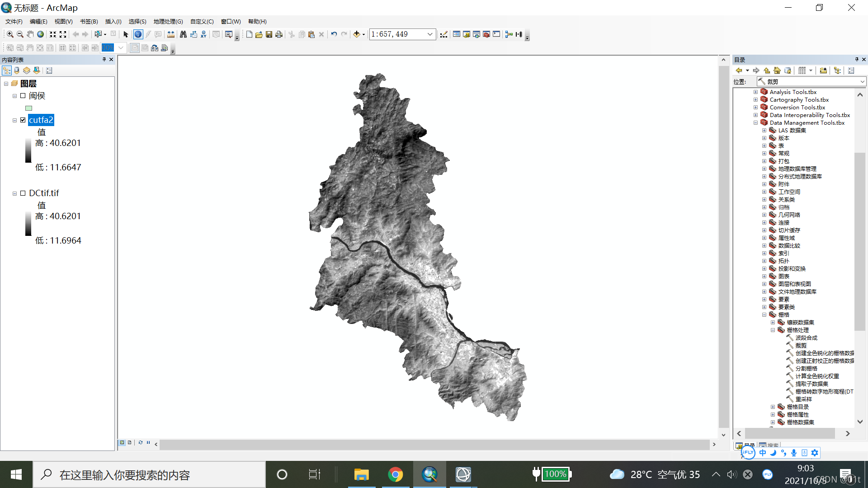
Task: Open the Table Of Contents window icon
Action: tap(457, 34)
